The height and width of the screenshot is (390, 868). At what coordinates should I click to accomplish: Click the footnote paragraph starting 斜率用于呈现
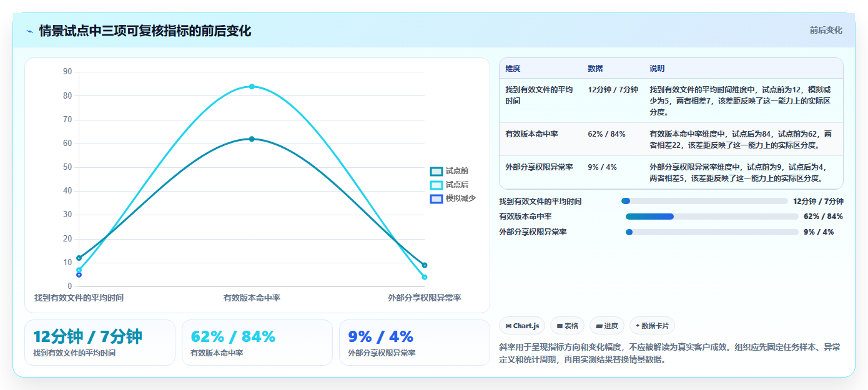coord(669,353)
